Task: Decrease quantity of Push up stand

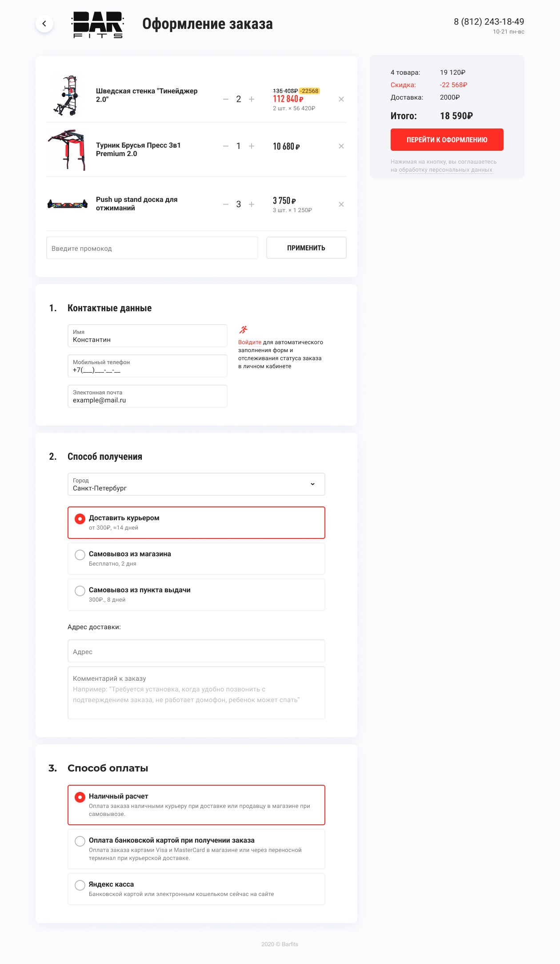Action: [226, 205]
